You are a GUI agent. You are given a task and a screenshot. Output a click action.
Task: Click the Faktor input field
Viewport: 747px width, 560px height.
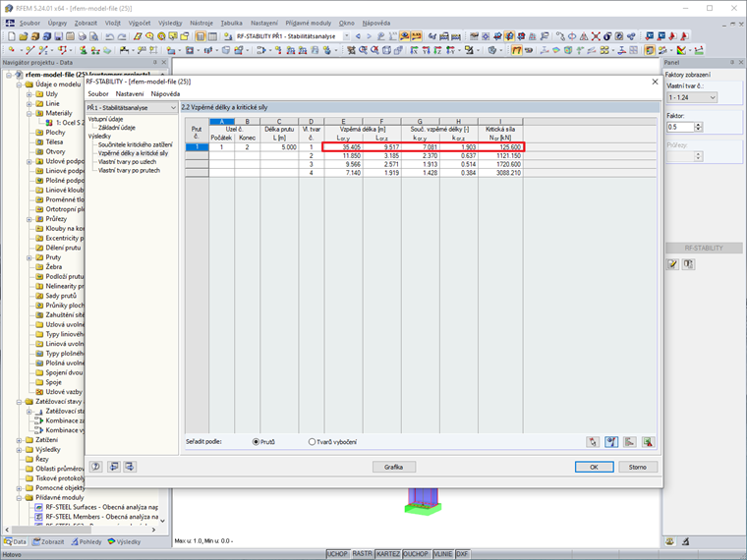[x=681, y=127]
